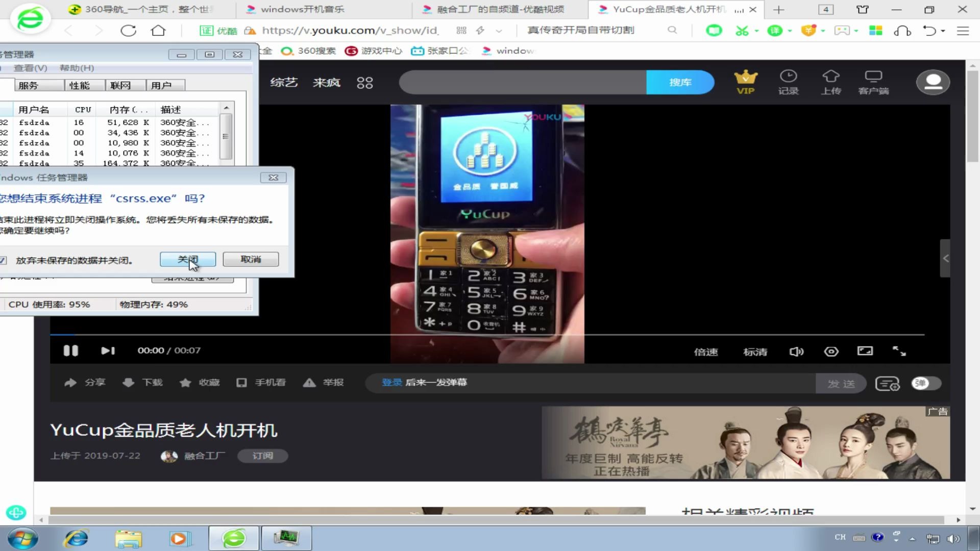Sort processes by CPU column header
Image resolution: width=980 pixels, height=551 pixels.
[83, 110]
